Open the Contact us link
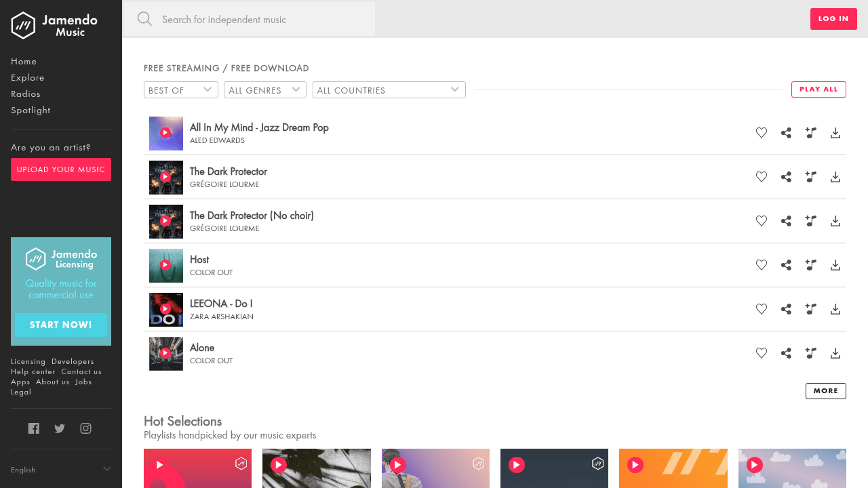 click(x=81, y=372)
